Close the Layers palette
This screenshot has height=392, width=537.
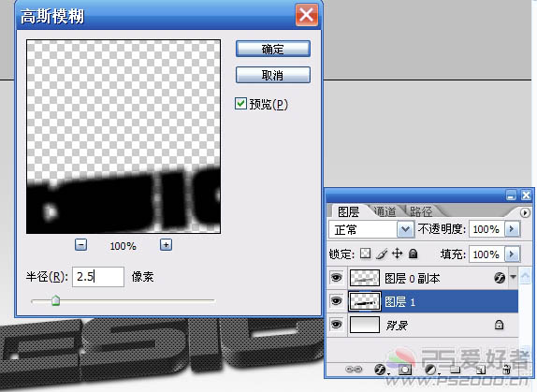pos(526,196)
